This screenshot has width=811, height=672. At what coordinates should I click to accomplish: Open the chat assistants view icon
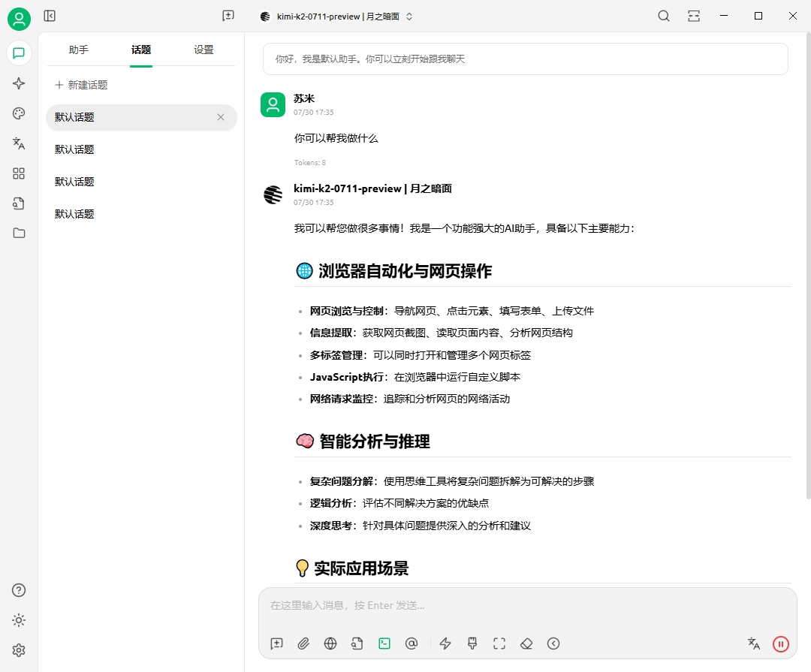[x=19, y=53]
